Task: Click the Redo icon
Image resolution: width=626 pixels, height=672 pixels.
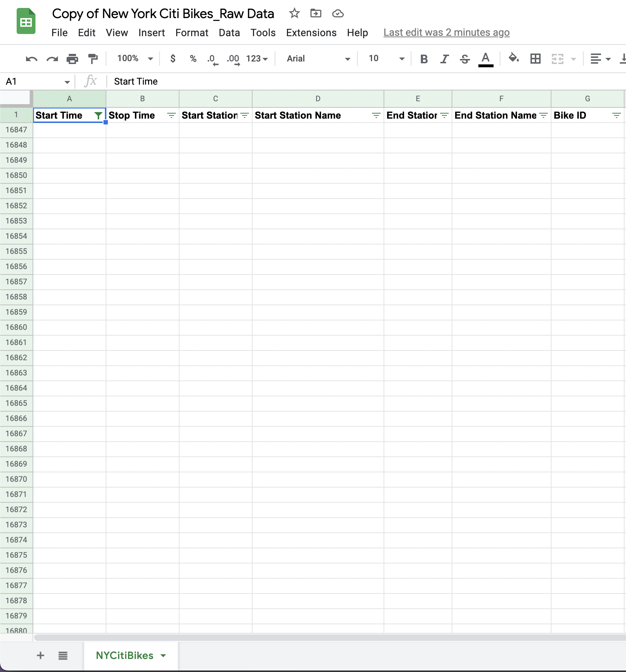Action: pyautogui.click(x=52, y=59)
